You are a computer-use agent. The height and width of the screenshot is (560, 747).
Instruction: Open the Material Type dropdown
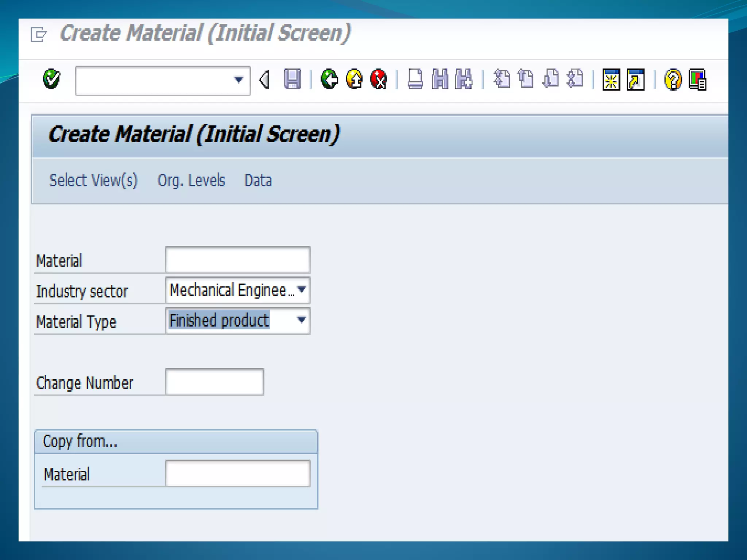point(301,320)
